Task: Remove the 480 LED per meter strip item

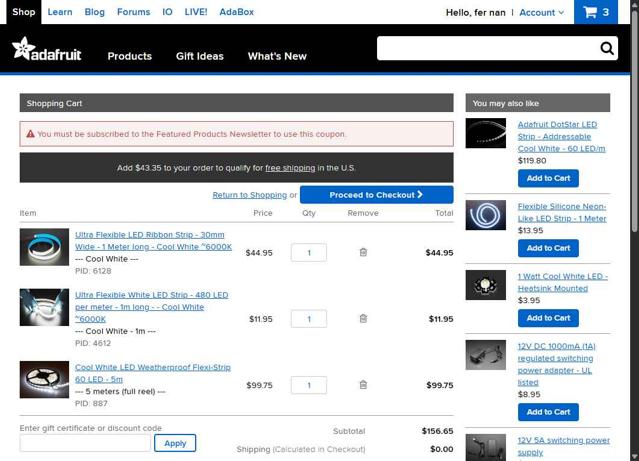Action: point(363,318)
